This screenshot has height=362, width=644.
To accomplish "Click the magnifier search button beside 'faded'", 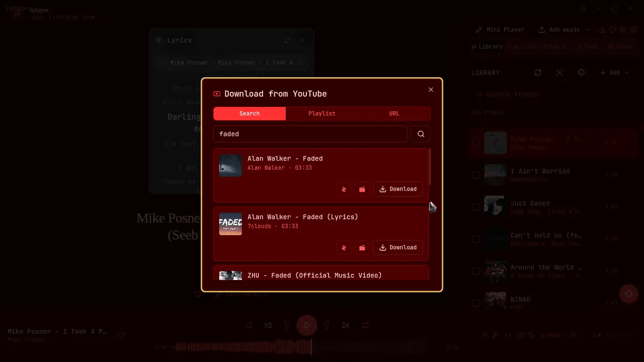I will (421, 134).
